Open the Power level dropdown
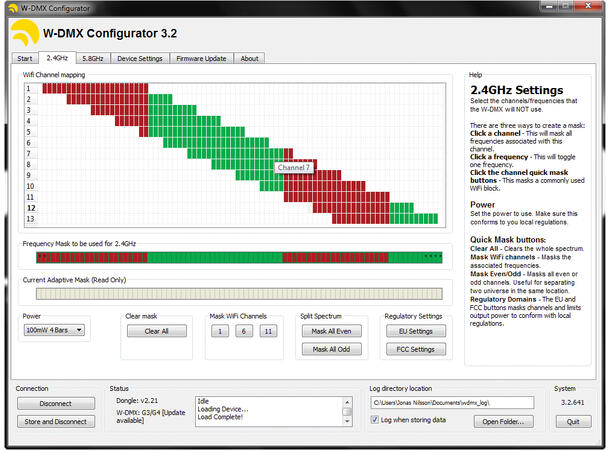 [55, 330]
